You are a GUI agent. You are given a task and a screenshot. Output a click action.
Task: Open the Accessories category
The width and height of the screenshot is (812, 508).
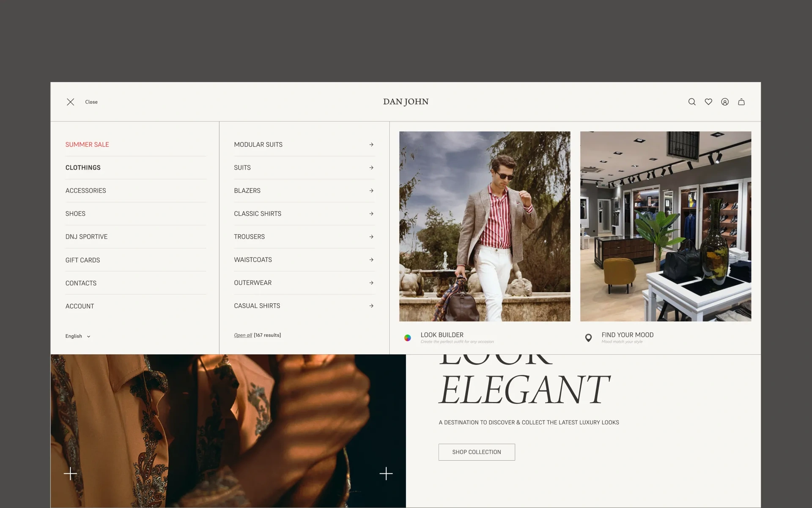(85, 191)
